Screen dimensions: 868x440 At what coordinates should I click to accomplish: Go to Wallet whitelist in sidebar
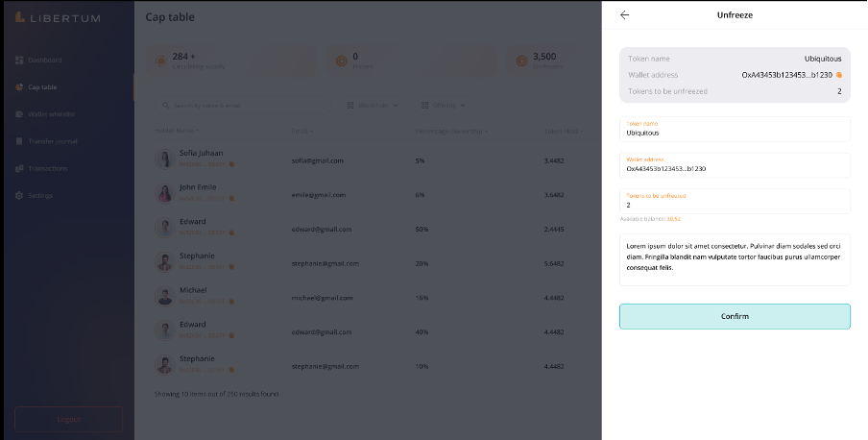coord(50,114)
